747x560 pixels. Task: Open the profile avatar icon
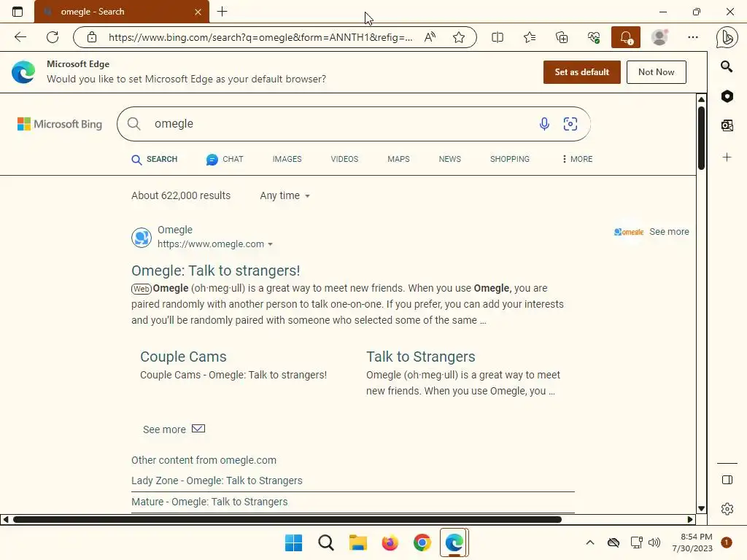(659, 37)
